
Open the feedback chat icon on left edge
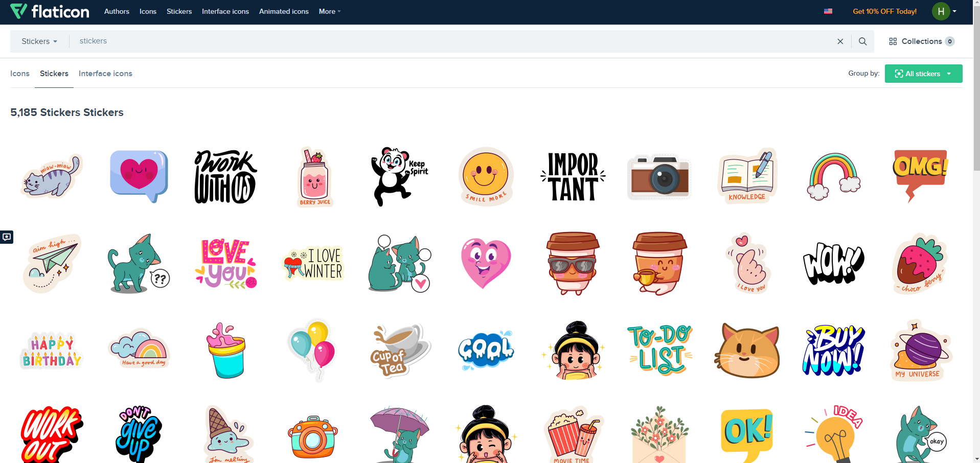7,237
